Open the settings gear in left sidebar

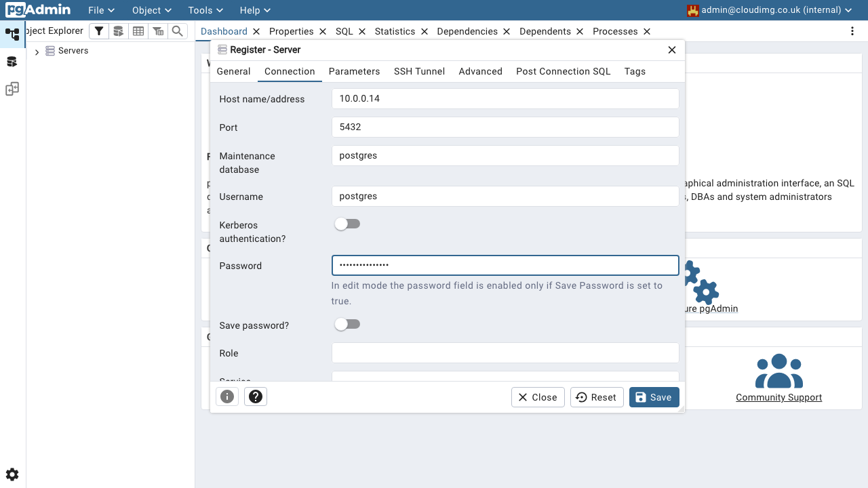point(12,474)
